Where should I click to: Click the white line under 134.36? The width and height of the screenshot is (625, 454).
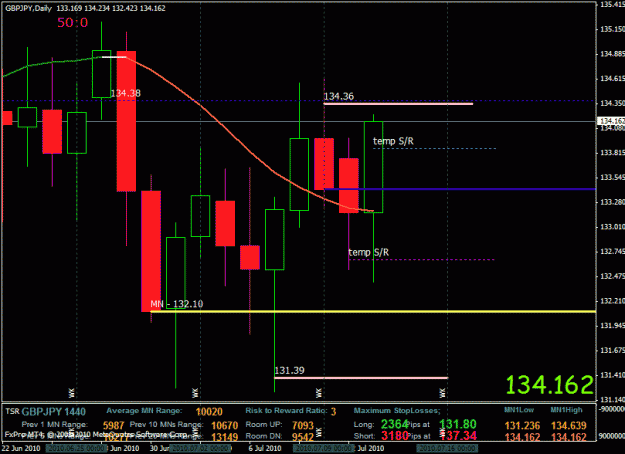point(398,104)
